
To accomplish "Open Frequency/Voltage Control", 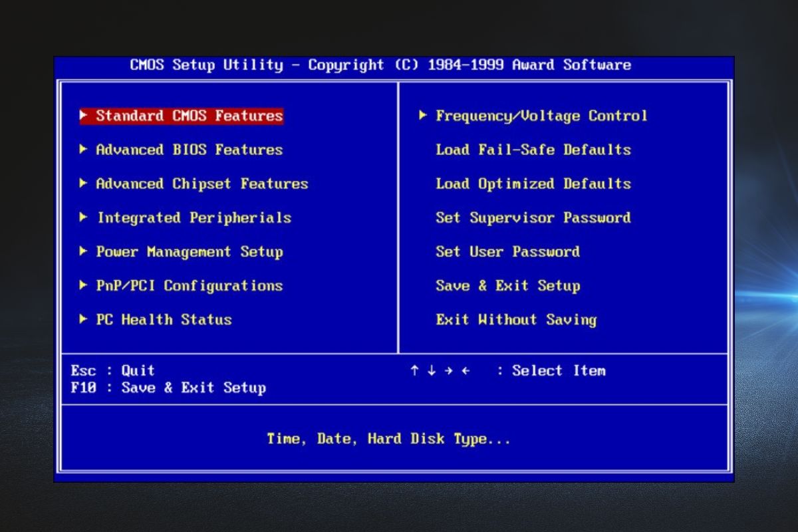I will tap(541, 116).
